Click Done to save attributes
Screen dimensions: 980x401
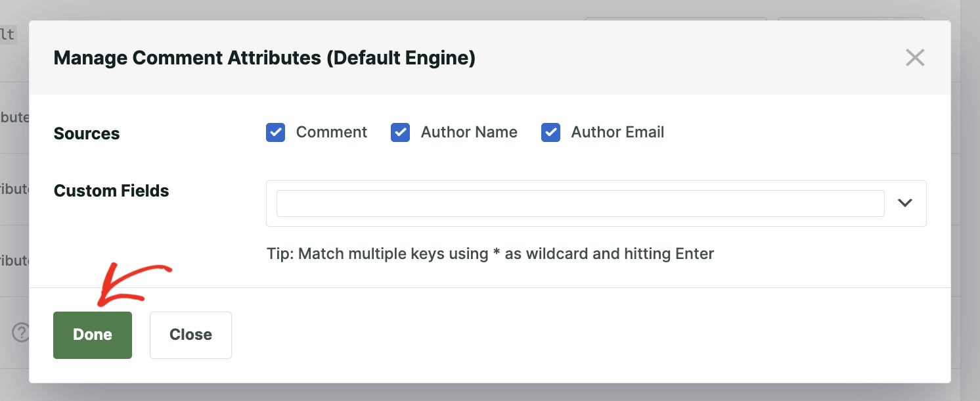click(92, 335)
